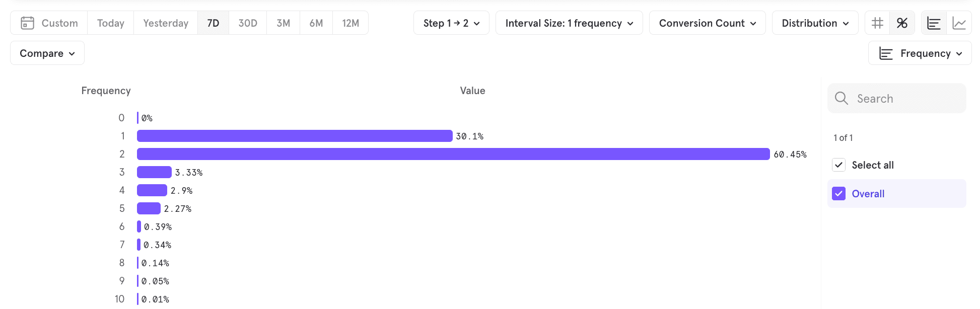The width and height of the screenshot is (980, 309).
Task: Expand the Distribution dropdown
Action: coord(815,23)
